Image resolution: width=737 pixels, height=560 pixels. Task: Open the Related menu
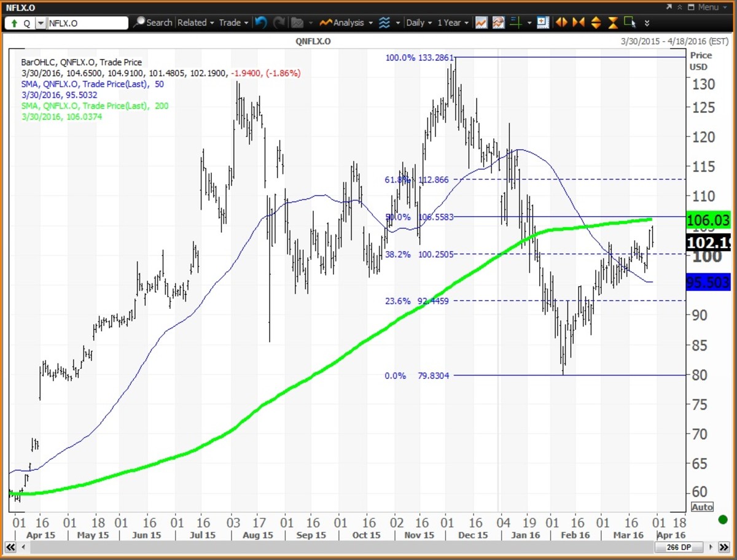coord(195,23)
